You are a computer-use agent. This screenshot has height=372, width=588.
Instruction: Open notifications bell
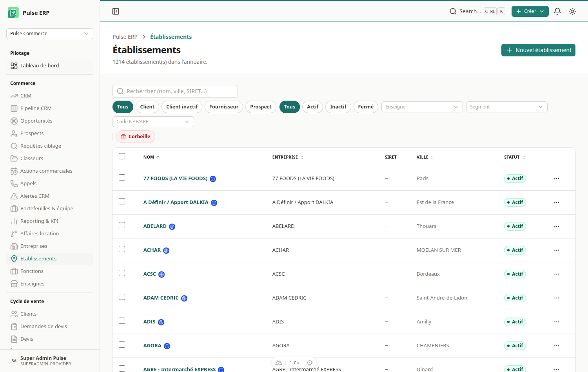tap(557, 11)
